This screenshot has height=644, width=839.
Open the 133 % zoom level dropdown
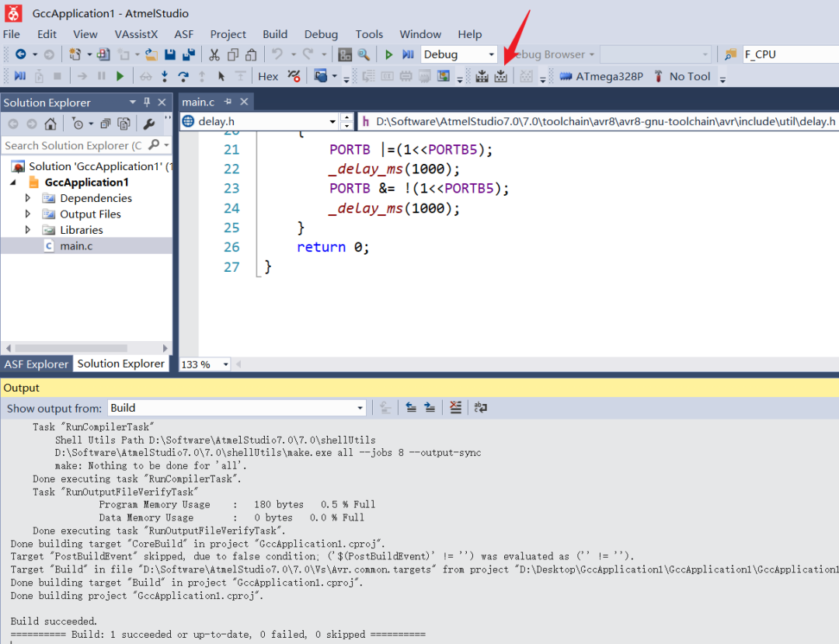(225, 364)
